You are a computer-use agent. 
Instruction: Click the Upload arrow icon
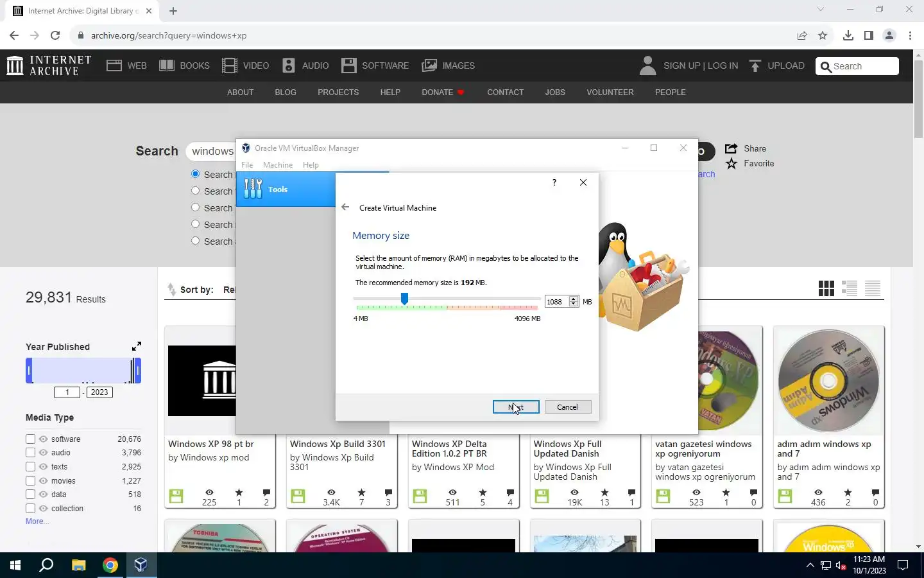pos(755,66)
